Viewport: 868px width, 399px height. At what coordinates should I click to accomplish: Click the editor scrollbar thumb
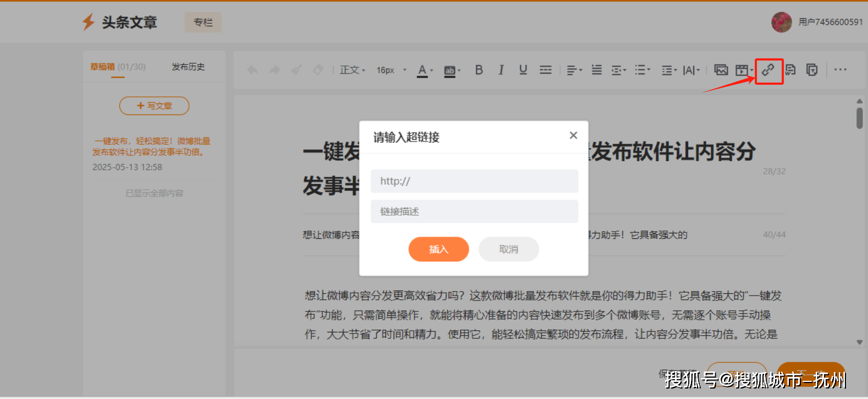point(859,118)
